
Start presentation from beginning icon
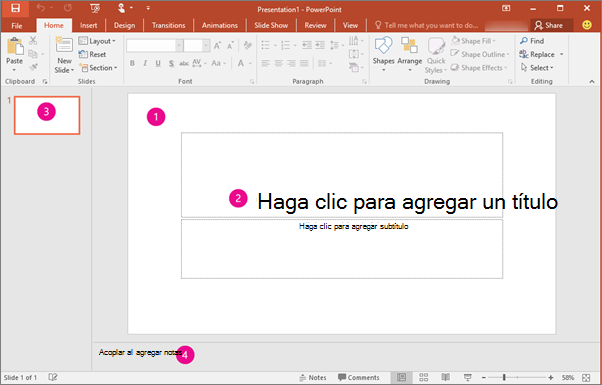[x=95, y=8]
